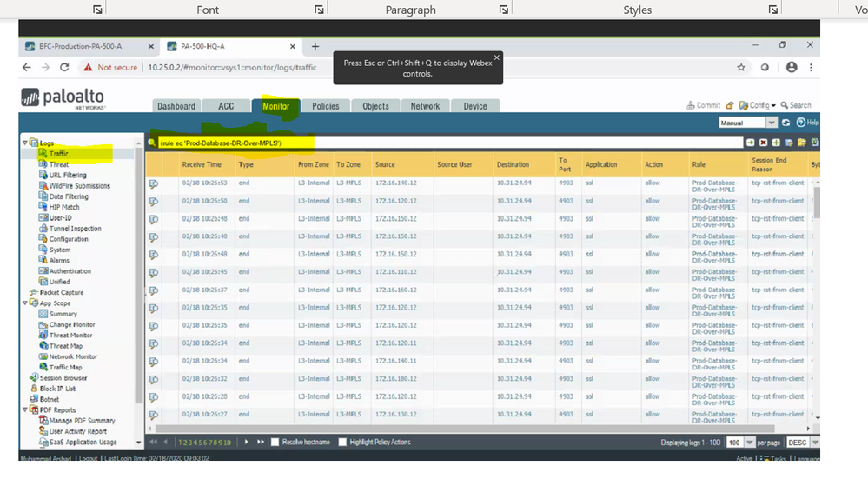Viewport: 868px width, 486px height.
Task: Click the Commit button
Action: pyautogui.click(x=703, y=105)
